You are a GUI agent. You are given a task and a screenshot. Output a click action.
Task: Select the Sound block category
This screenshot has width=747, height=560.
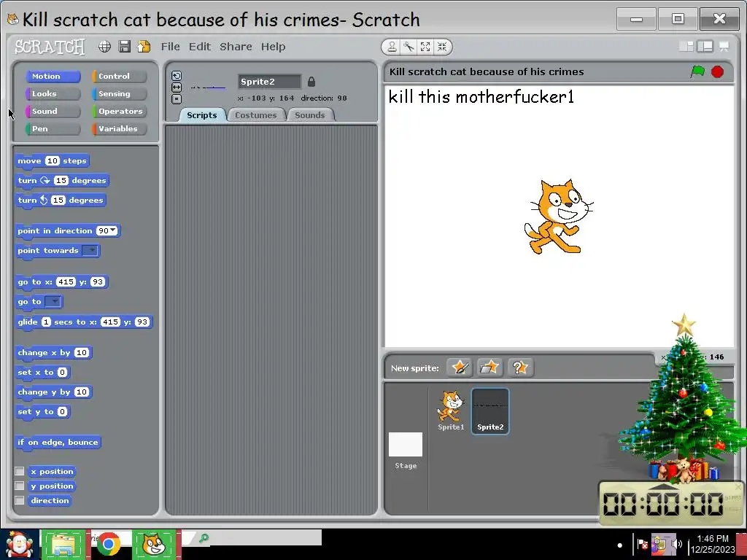[x=53, y=112]
